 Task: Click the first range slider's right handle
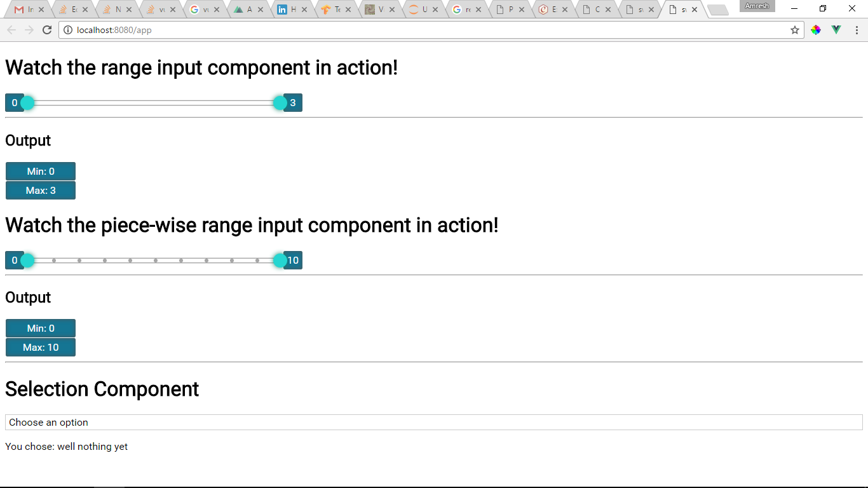(x=280, y=103)
